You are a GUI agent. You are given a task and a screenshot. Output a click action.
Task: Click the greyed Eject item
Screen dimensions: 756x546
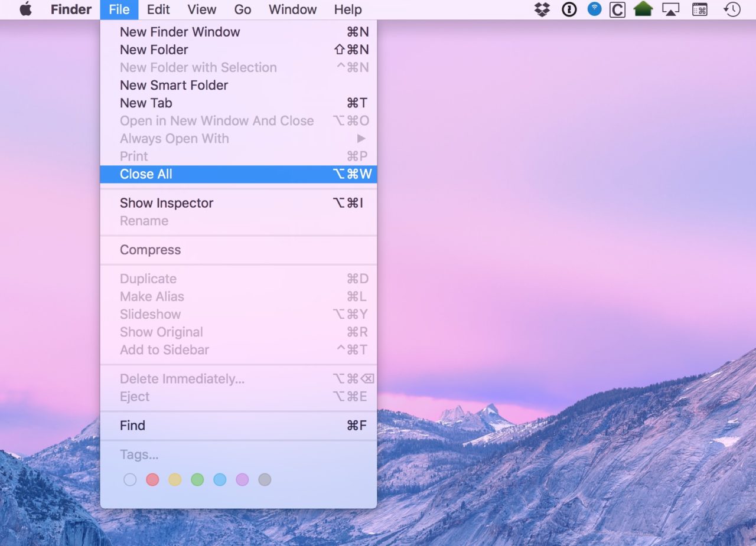coord(239,397)
